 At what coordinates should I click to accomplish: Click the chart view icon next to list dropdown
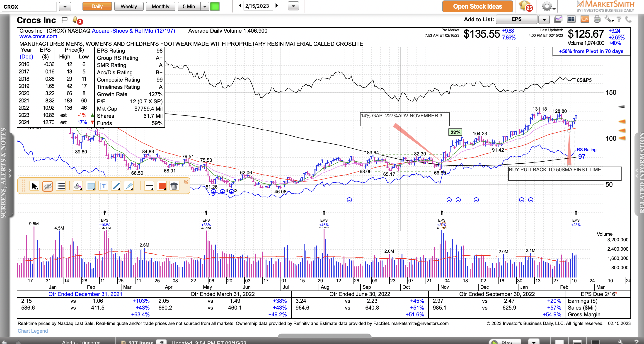coord(558,19)
